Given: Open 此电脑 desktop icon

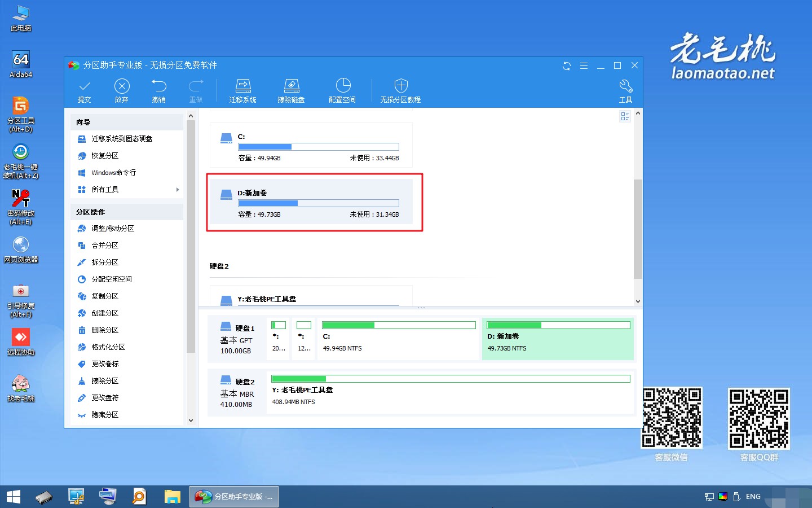Looking at the screenshot, I should (x=21, y=18).
